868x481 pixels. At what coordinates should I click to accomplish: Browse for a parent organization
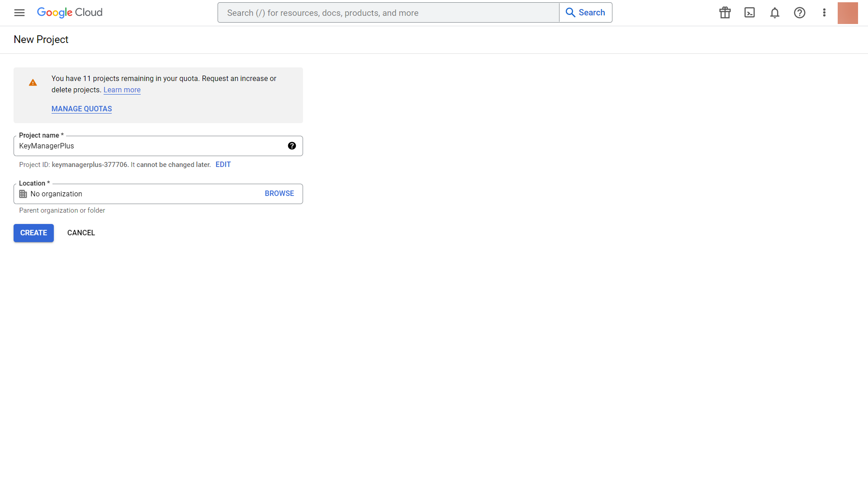click(x=279, y=193)
